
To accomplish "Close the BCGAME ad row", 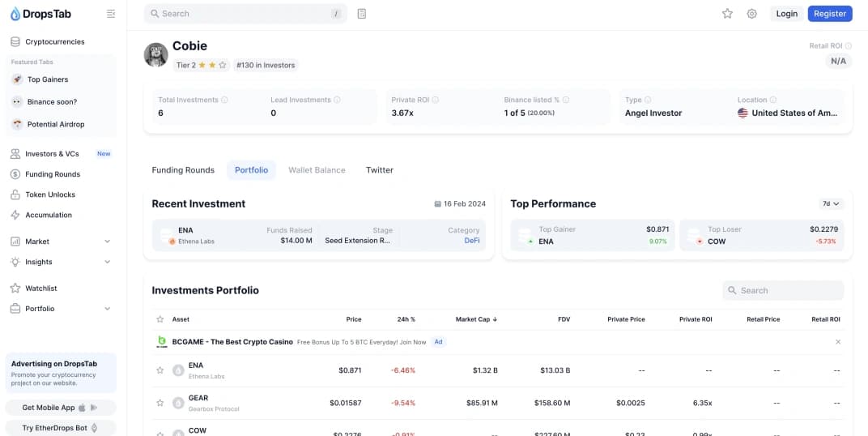I will 838,342.
